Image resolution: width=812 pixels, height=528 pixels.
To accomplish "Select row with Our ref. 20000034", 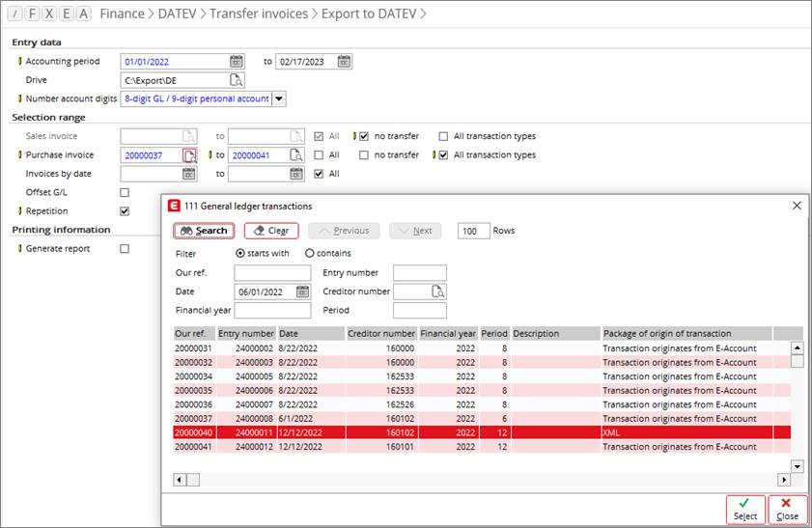I will tap(482, 376).
